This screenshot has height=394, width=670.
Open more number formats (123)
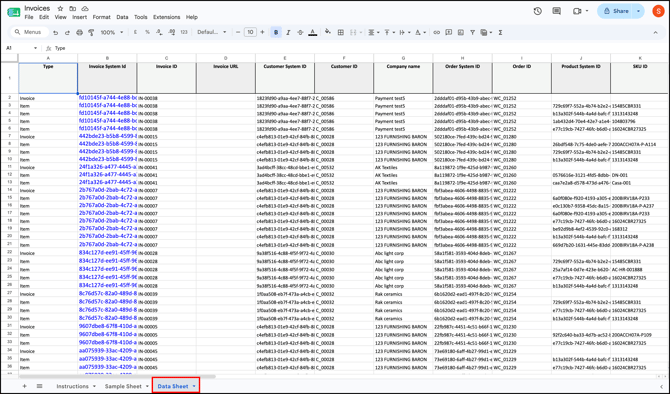tap(184, 32)
